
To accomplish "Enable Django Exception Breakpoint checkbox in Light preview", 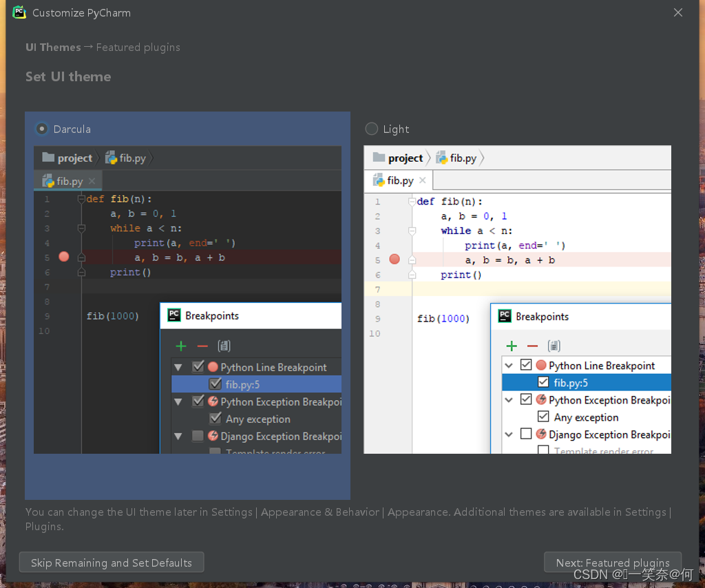I will (526, 433).
